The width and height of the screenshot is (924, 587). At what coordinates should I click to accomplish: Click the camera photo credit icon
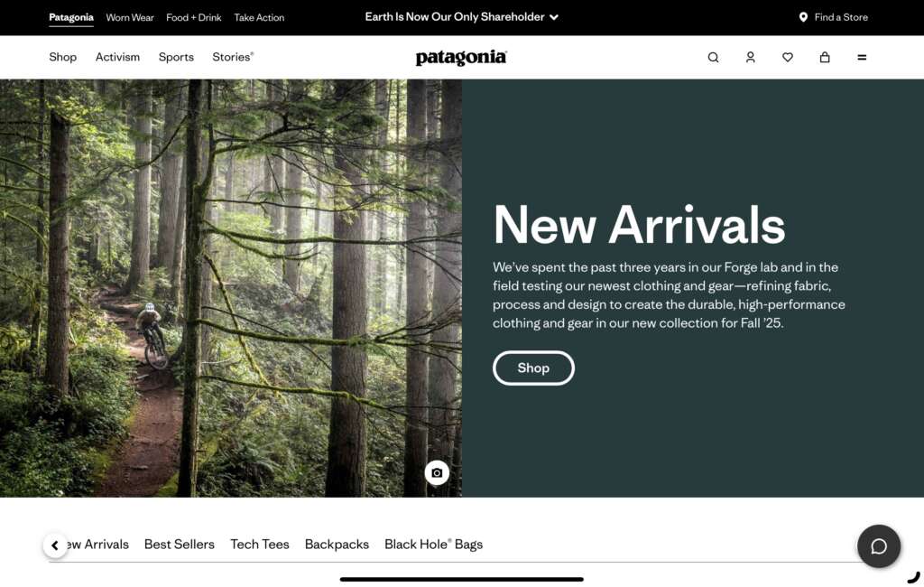tap(437, 472)
